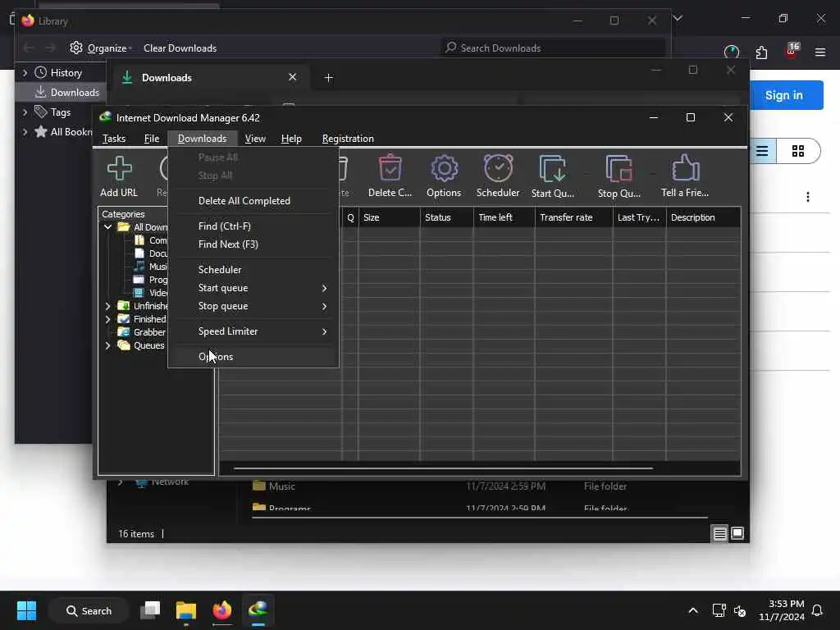This screenshot has width=840, height=630.
Task: Expand the Tags item in Library sidebar
Action: click(x=25, y=112)
